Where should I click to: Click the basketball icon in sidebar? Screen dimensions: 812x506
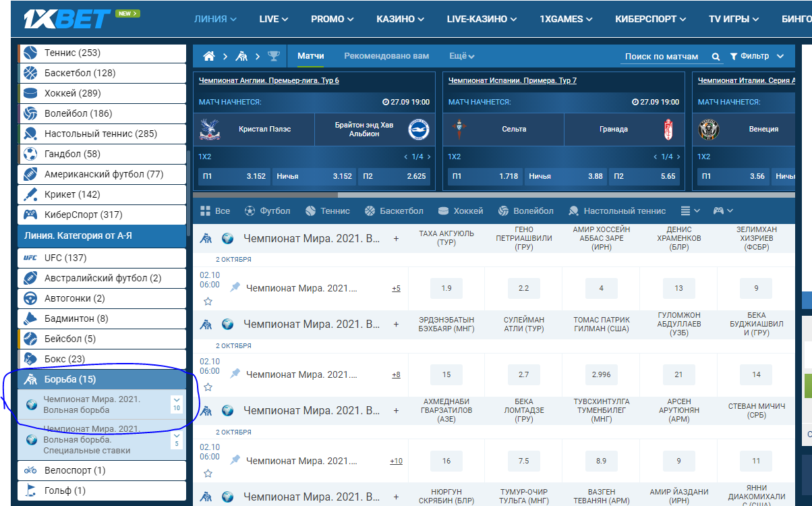(x=30, y=73)
